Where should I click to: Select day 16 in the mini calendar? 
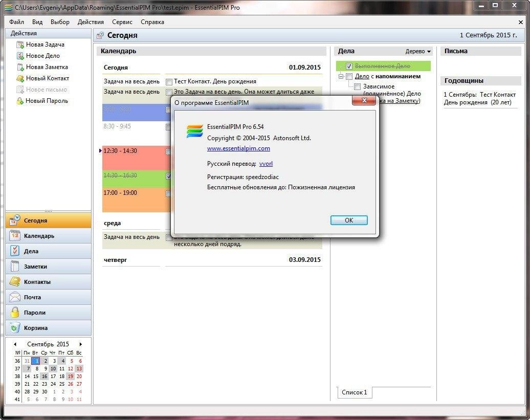[45, 376]
